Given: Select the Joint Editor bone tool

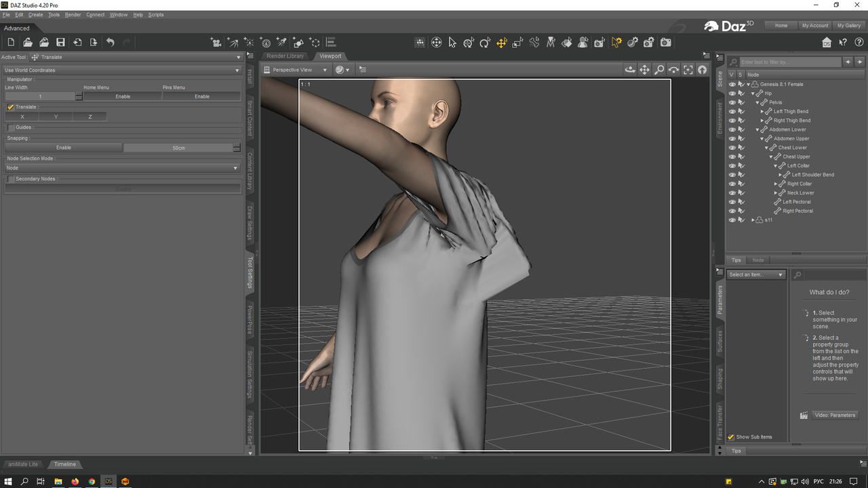Looking at the screenshot, I should [x=534, y=43].
